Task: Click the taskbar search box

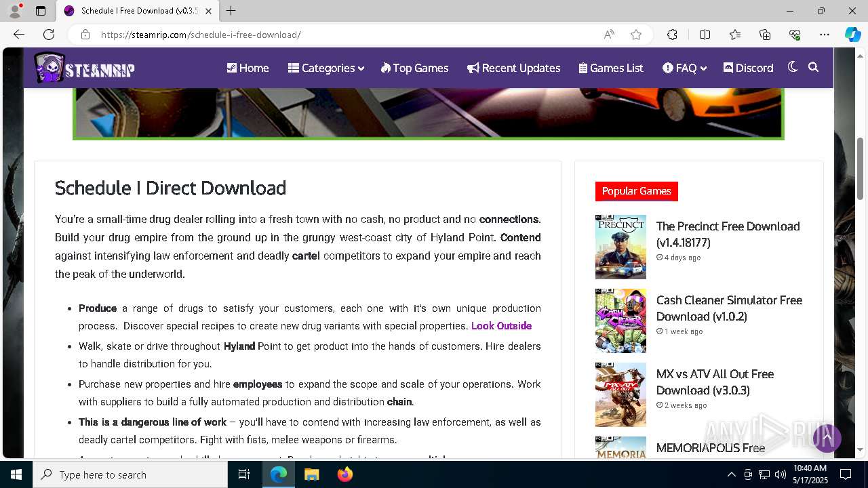Action: coord(130,474)
